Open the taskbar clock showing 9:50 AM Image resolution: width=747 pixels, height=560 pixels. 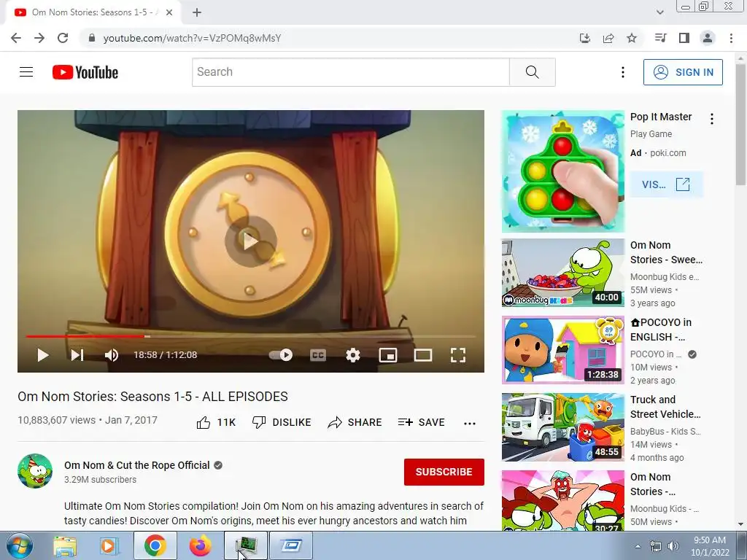[710, 546]
